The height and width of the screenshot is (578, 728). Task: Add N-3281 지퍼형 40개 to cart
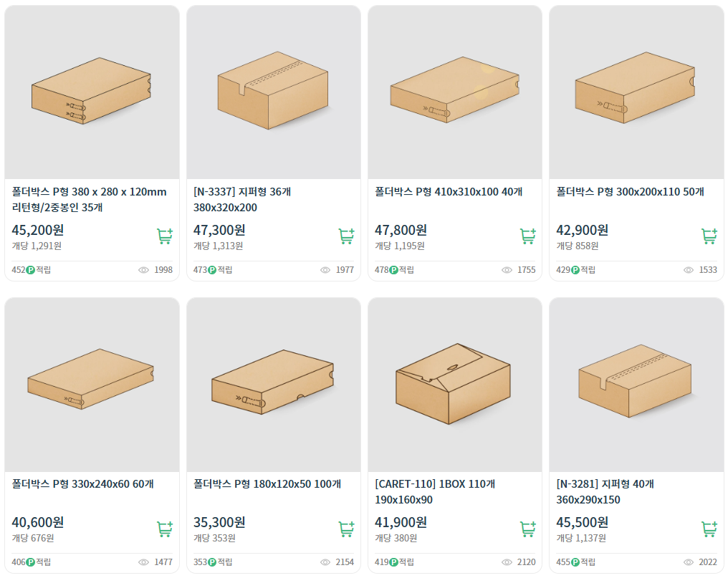[709, 529]
